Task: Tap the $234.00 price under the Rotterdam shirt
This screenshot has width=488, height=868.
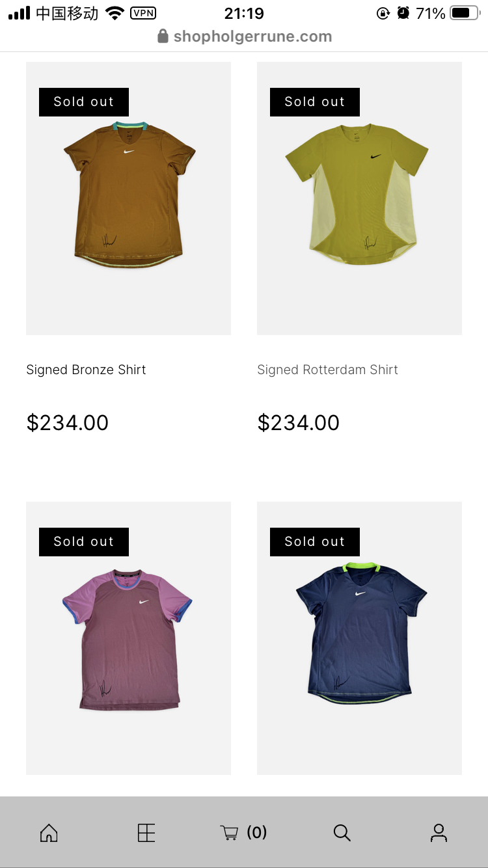Action: click(299, 423)
